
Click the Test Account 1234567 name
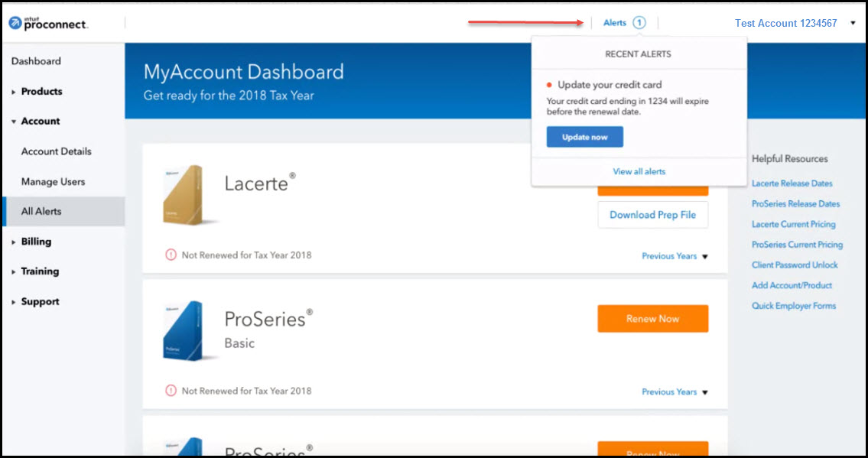click(x=785, y=23)
